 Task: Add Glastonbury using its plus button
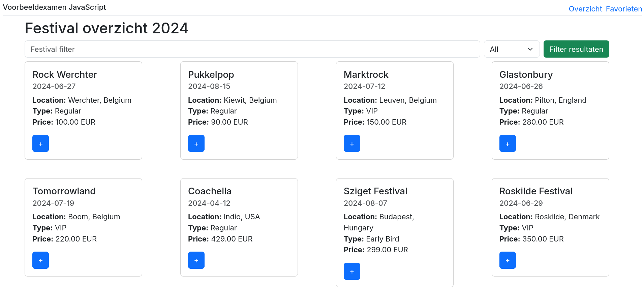tap(508, 143)
